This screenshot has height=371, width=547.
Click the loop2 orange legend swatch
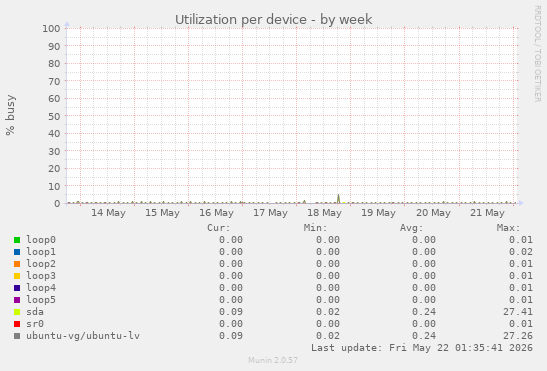[17, 264]
